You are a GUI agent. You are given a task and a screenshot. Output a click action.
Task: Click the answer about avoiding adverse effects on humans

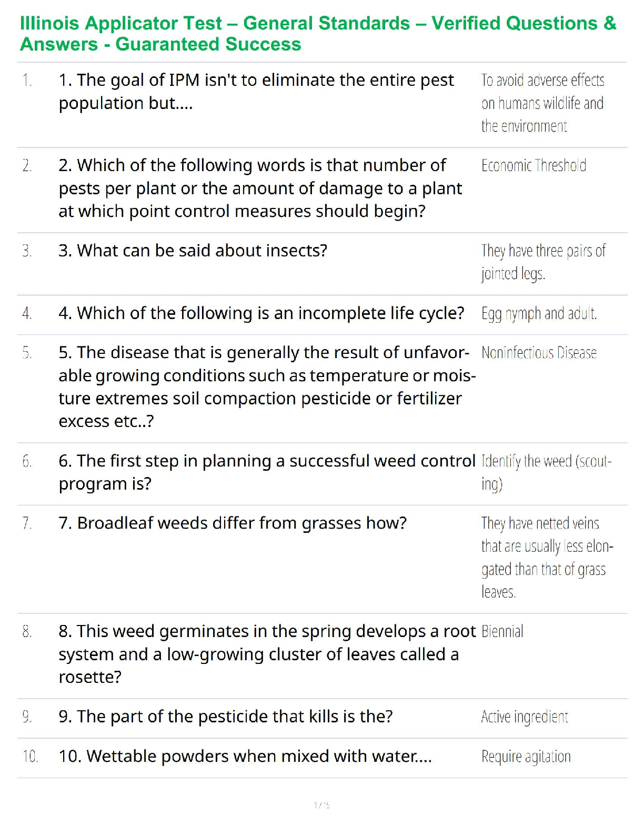542,103
